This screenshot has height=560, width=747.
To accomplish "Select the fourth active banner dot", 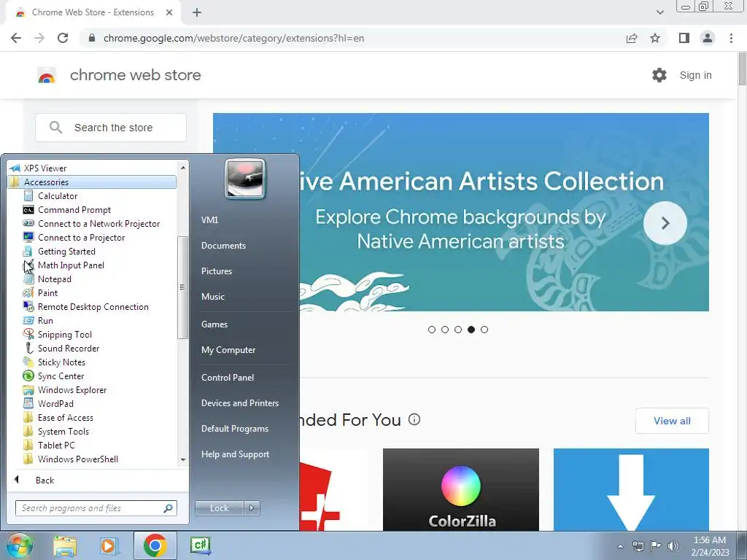I will click(x=471, y=330).
